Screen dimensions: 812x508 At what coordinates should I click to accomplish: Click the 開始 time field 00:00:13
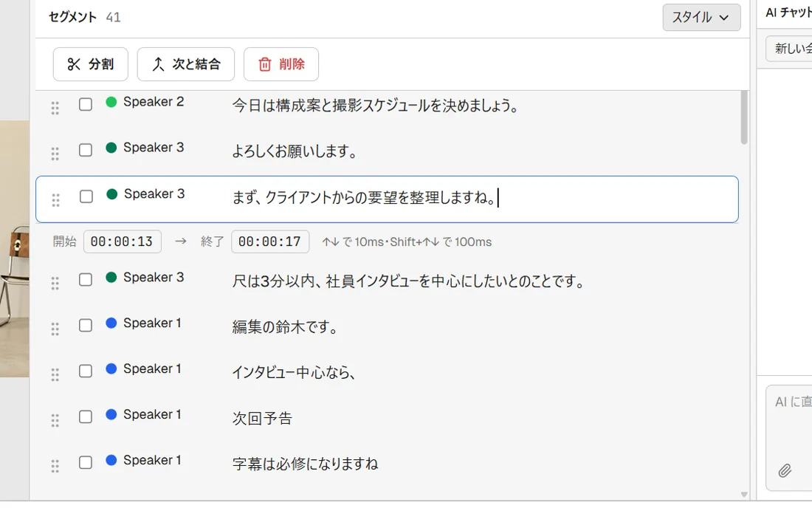click(x=123, y=242)
